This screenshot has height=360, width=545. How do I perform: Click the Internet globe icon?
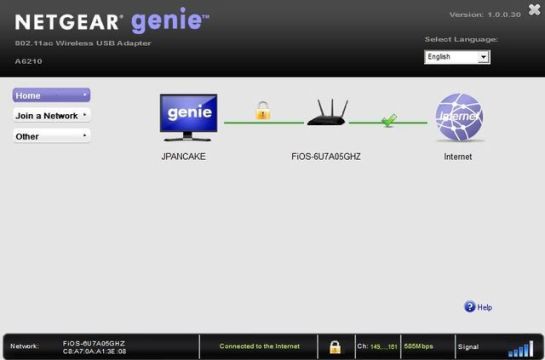459,117
